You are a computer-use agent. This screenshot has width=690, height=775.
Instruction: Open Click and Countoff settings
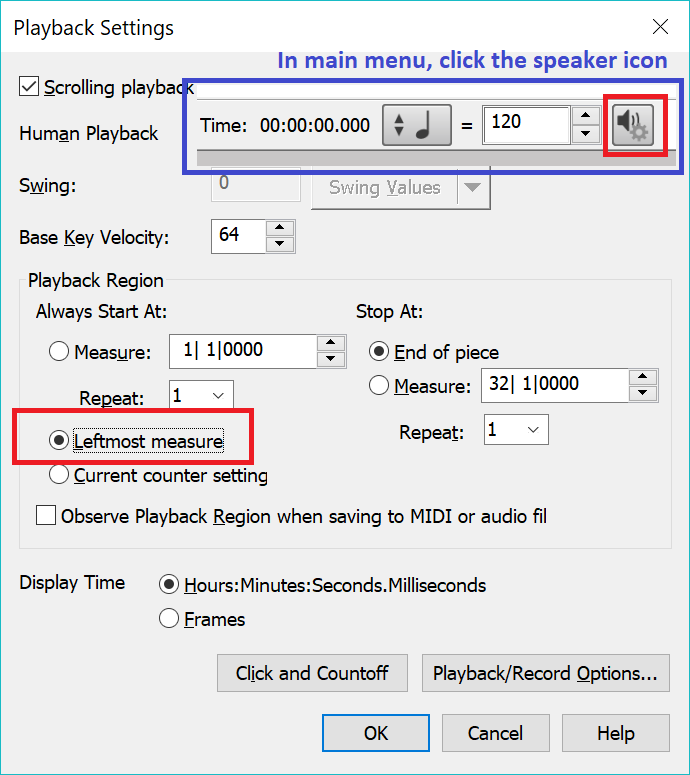[312, 673]
